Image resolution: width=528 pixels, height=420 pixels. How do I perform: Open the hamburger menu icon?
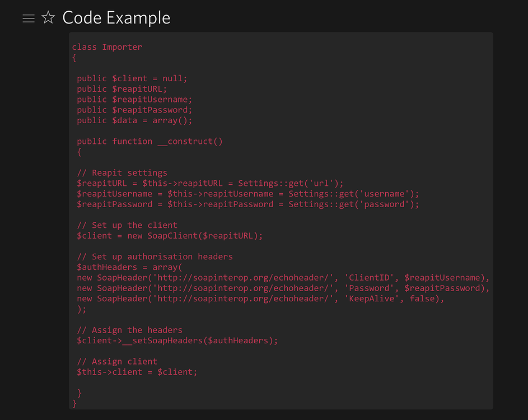pos(29,18)
